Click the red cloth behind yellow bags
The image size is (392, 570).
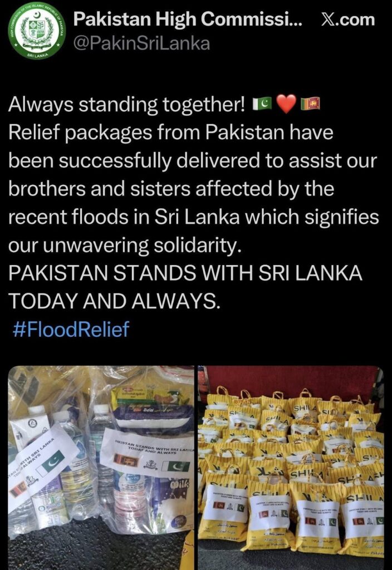point(291,382)
